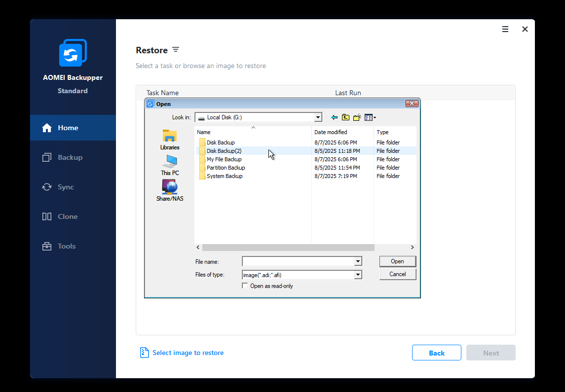Click the Next button

[x=491, y=353]
